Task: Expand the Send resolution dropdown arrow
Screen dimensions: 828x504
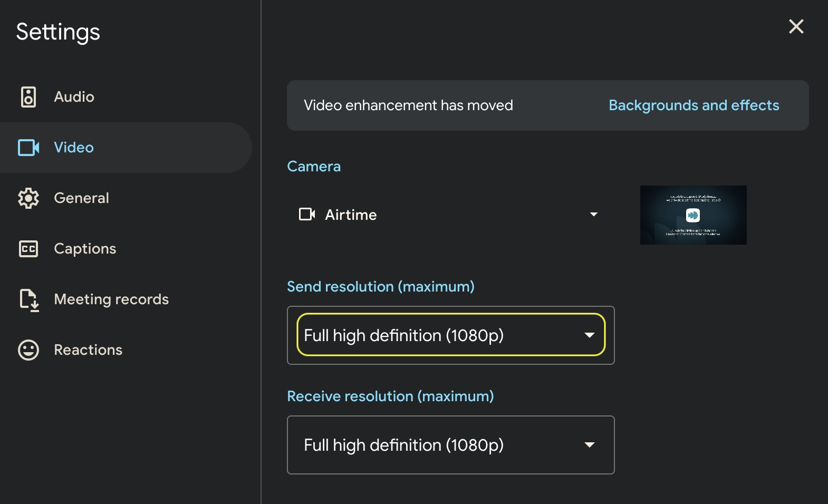Action: tap(589, 335)
